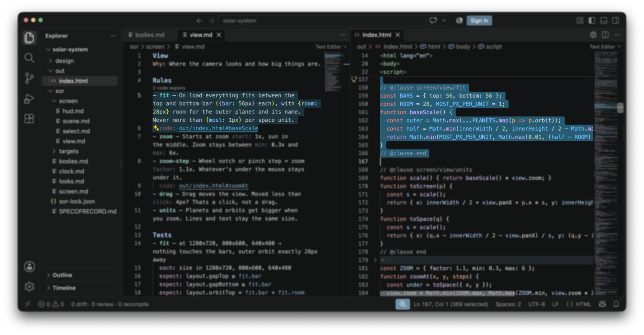Expand folded code at line 179
Image resolution: width=644 pixels, height=335 pixels.
click(375, 260)
